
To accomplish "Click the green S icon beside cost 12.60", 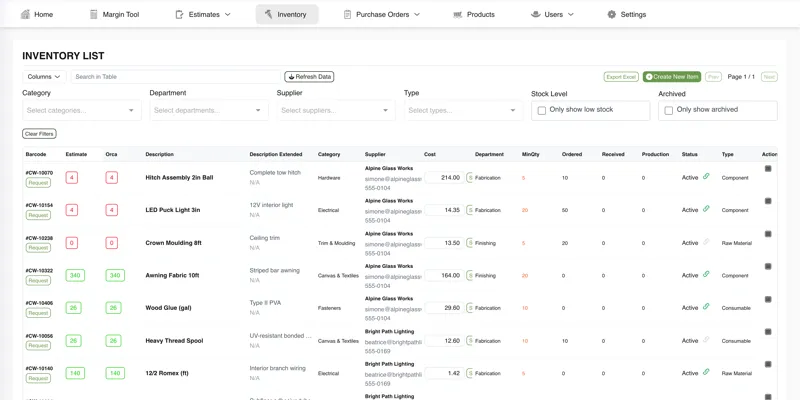I will tap(470, 341).
